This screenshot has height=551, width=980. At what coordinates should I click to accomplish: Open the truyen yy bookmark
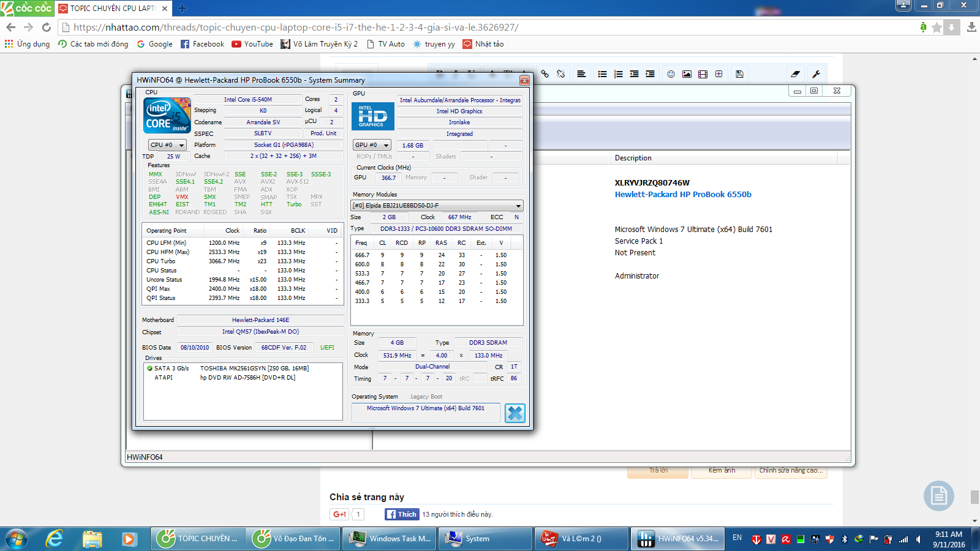[434, 44]
